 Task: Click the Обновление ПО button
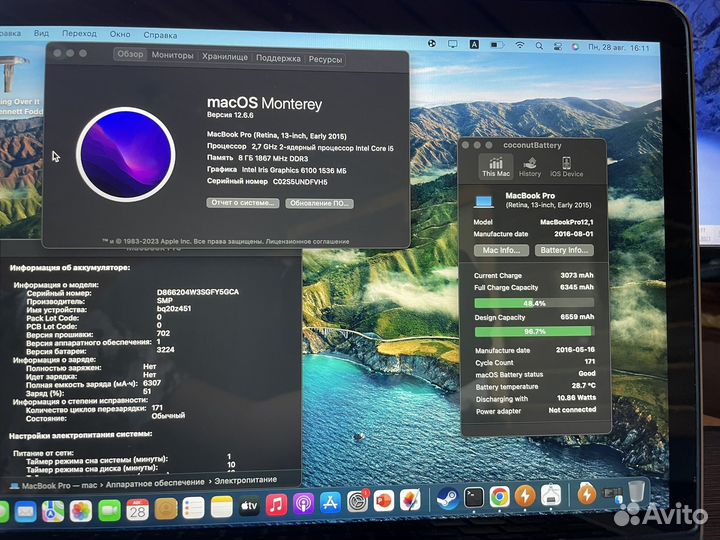319,203
